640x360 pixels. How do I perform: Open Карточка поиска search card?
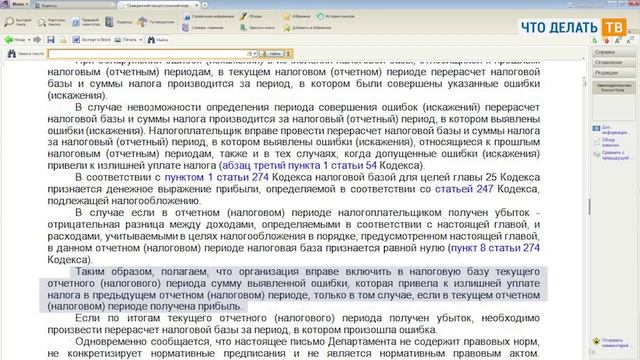click(51, 22)
